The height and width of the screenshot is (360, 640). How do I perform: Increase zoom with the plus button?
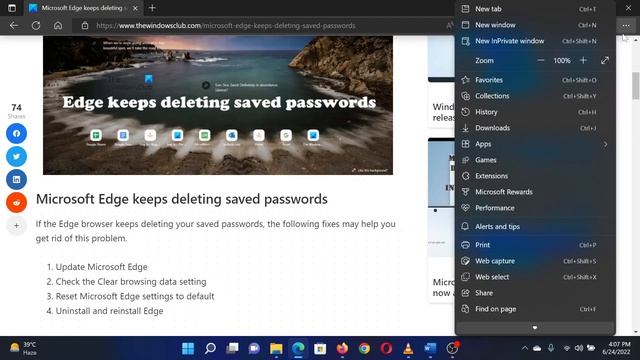click(x=583, y=60)
